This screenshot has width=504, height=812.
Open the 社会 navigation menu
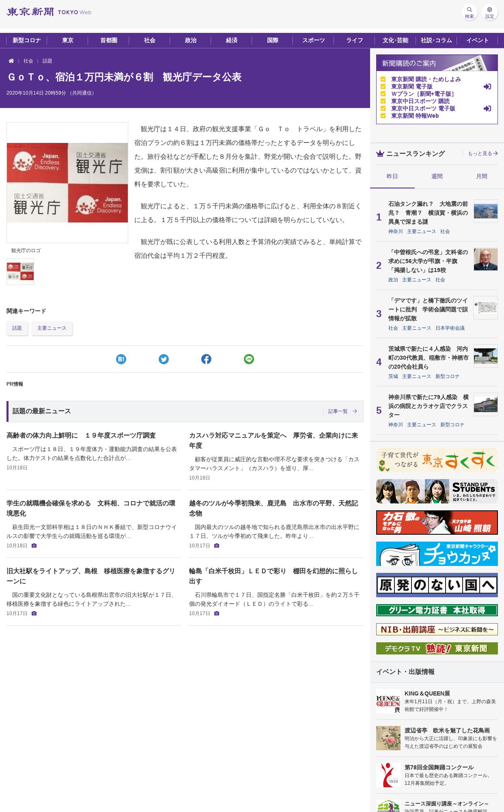[150, 40]
